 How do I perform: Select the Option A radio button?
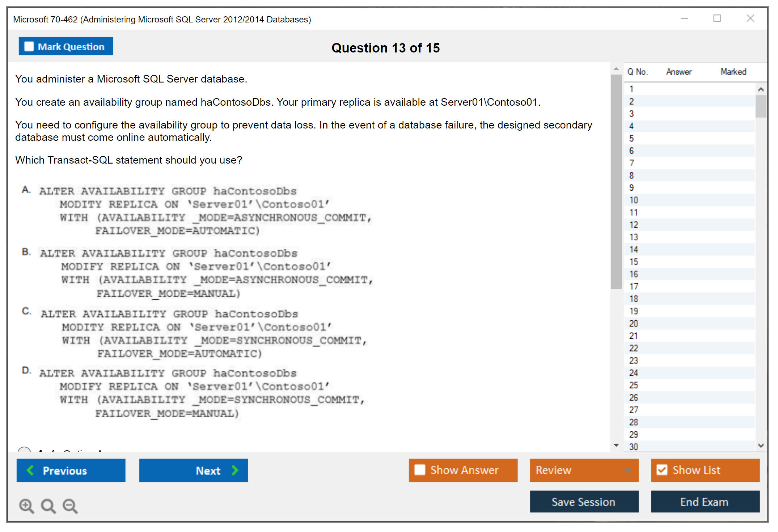point(24,450)
